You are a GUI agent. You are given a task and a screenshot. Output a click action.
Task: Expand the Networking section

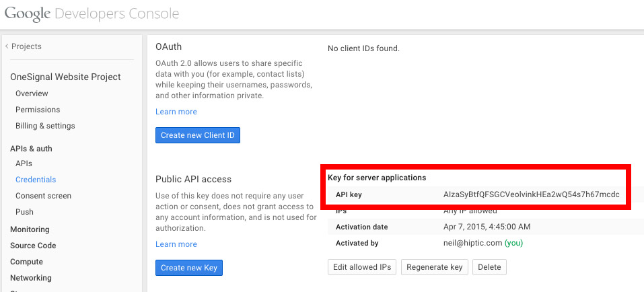point(31,278)
